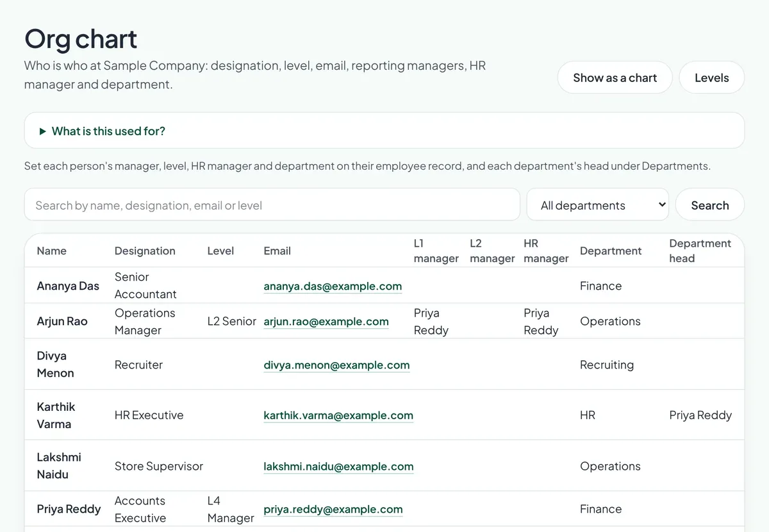The image size is (769, 532).
Task: Click the Show as a chart button
Action: pos(615,78)
